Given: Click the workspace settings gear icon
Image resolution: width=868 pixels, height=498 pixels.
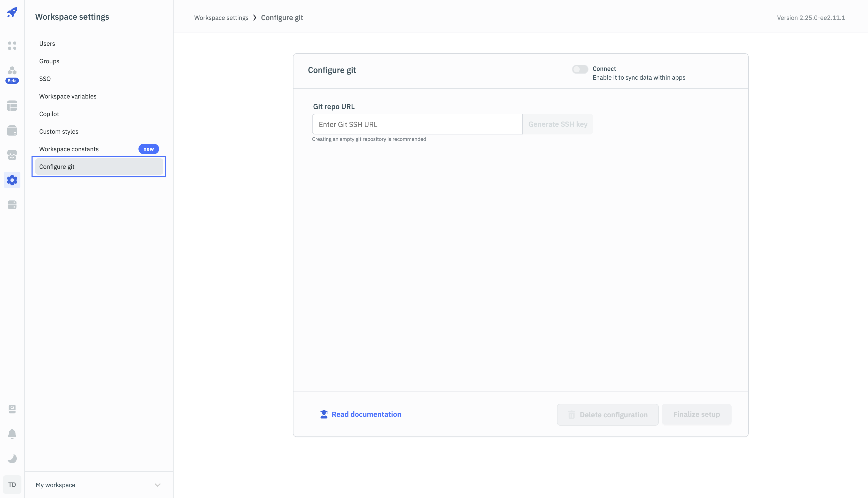Looking at the screenshot, I should coord(12,180).
